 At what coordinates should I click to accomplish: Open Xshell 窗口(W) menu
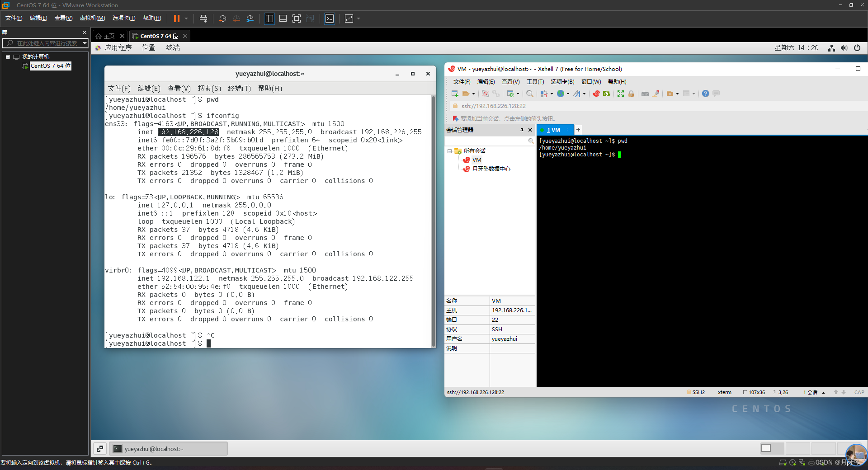tap(591, 82)
